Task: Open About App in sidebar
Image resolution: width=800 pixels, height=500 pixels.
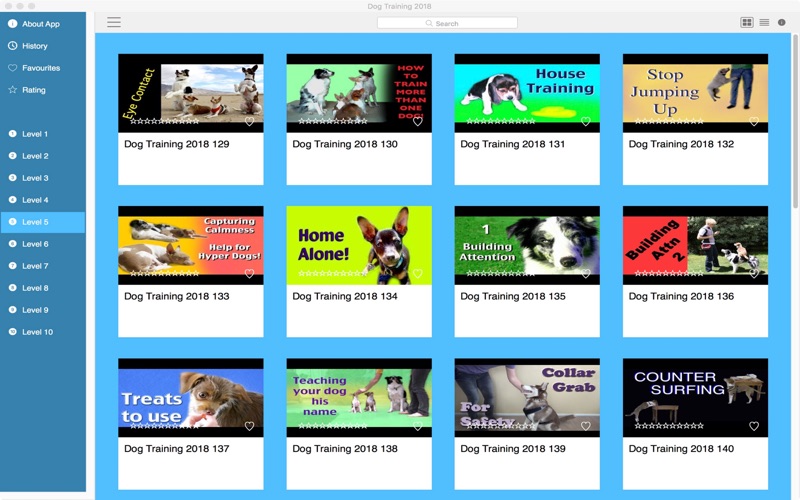Action: coord(42,24)
